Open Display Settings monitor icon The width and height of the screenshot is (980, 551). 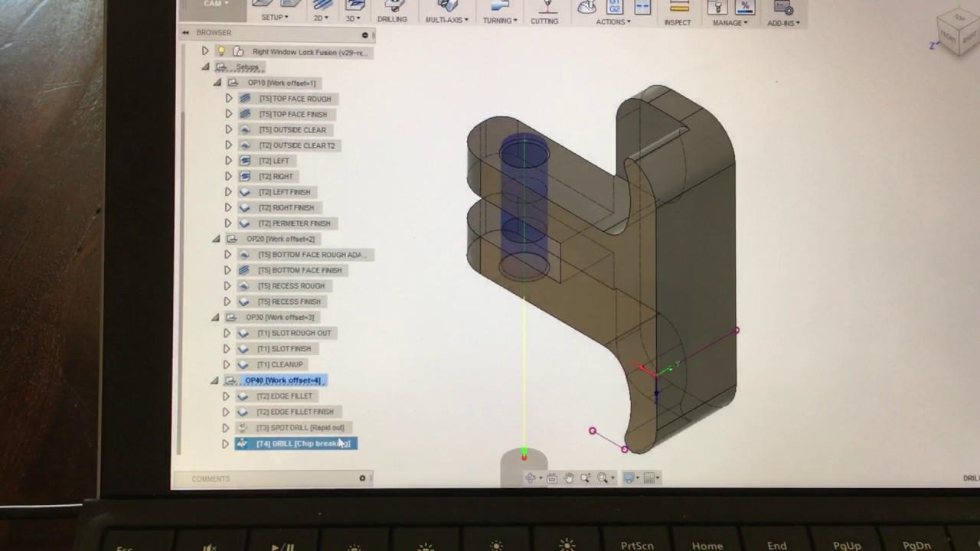[x=630, y=478]
